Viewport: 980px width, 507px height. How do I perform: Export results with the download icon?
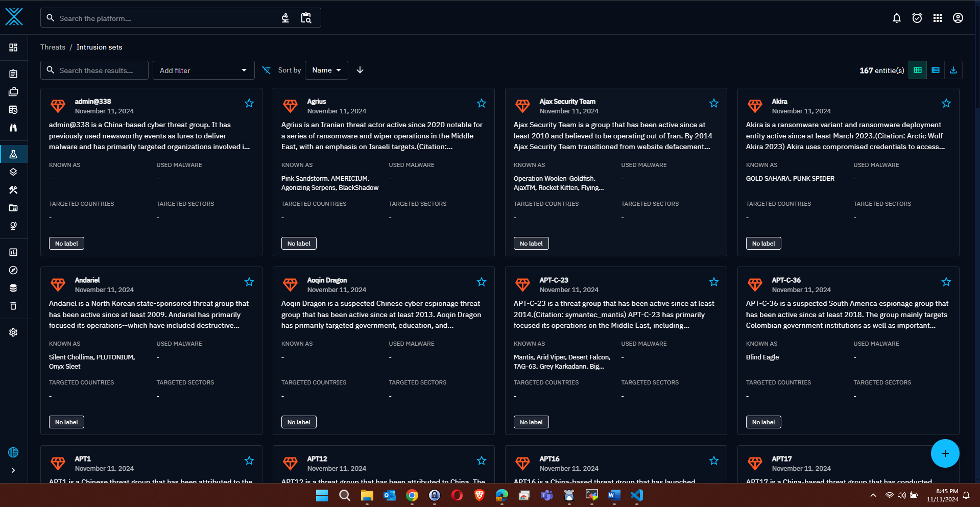point(953,70)
